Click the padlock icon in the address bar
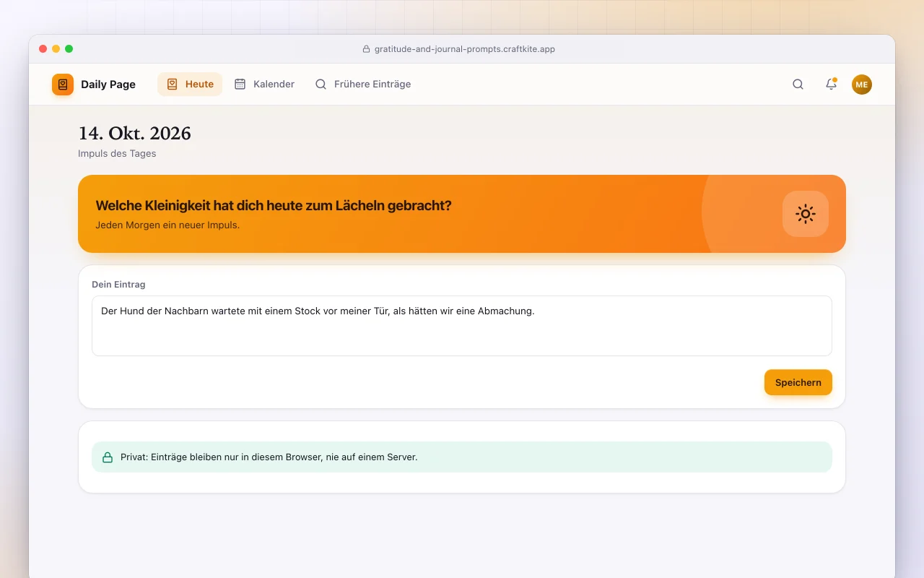924x578 pixels. 366,50
